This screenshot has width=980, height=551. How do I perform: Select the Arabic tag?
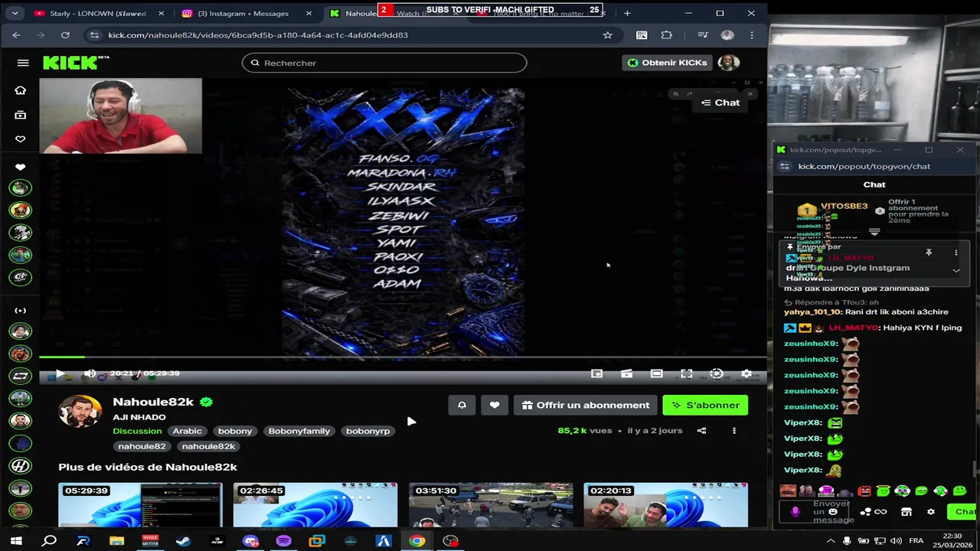click(187, 431)
